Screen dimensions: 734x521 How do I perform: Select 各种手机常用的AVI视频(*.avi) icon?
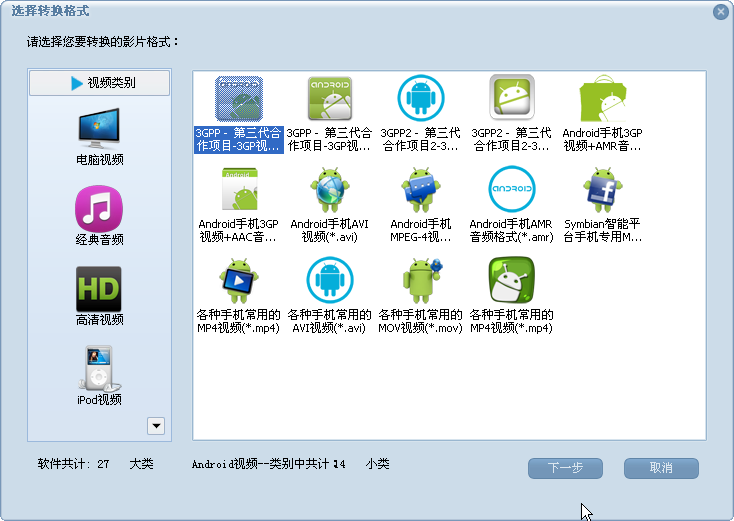(330, 280)
